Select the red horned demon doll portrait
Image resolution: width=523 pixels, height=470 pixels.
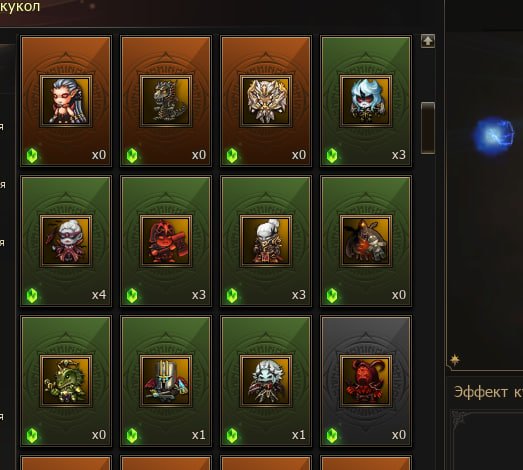366,381
